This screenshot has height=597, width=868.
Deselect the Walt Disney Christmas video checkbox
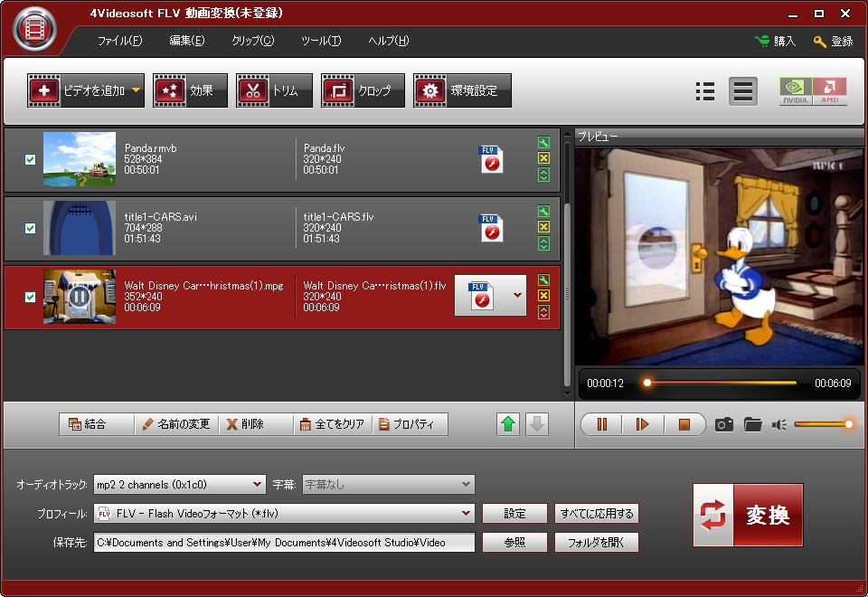[x=30, y=297]
